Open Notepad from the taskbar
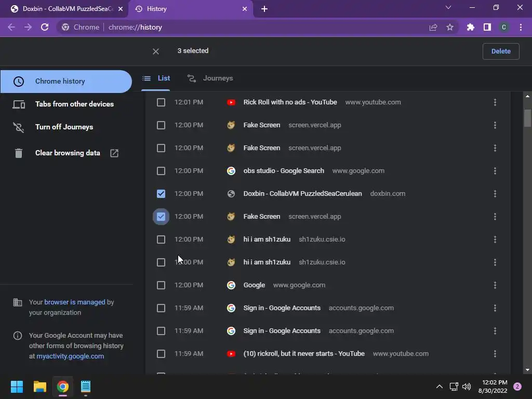Viewport: 532px width, 399px height. 86,387
